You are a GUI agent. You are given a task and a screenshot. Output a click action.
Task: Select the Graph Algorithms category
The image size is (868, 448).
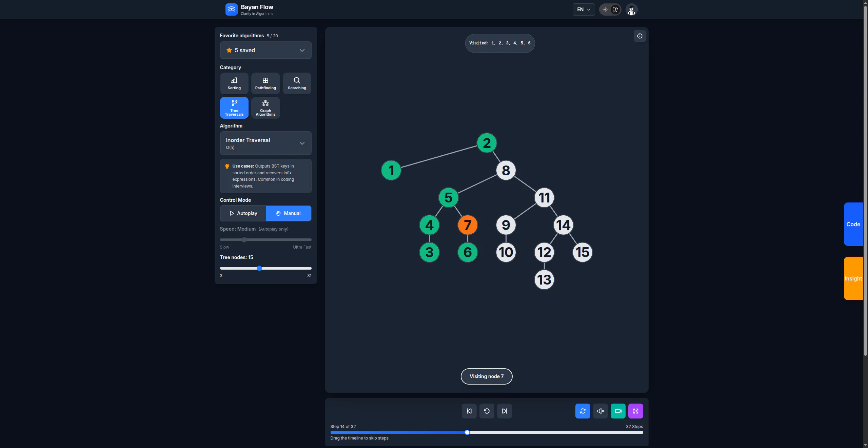click(x=265, y=108)
